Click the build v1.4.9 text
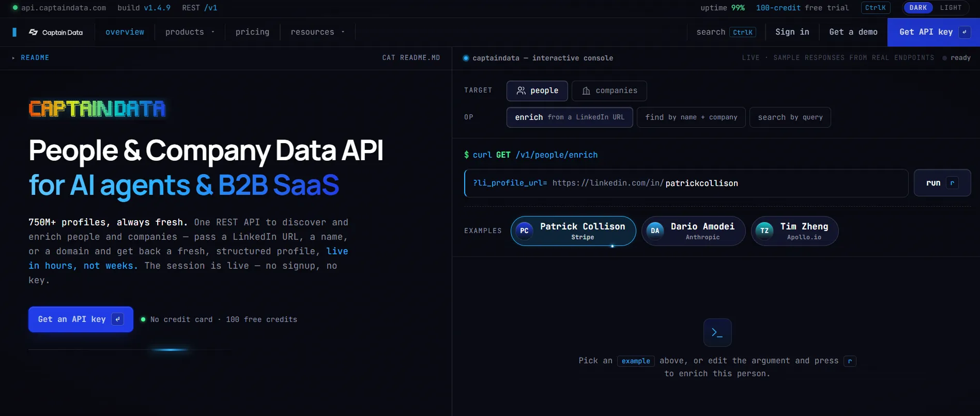The width and height of the screenshot is (980, 416). coord(144,8)
